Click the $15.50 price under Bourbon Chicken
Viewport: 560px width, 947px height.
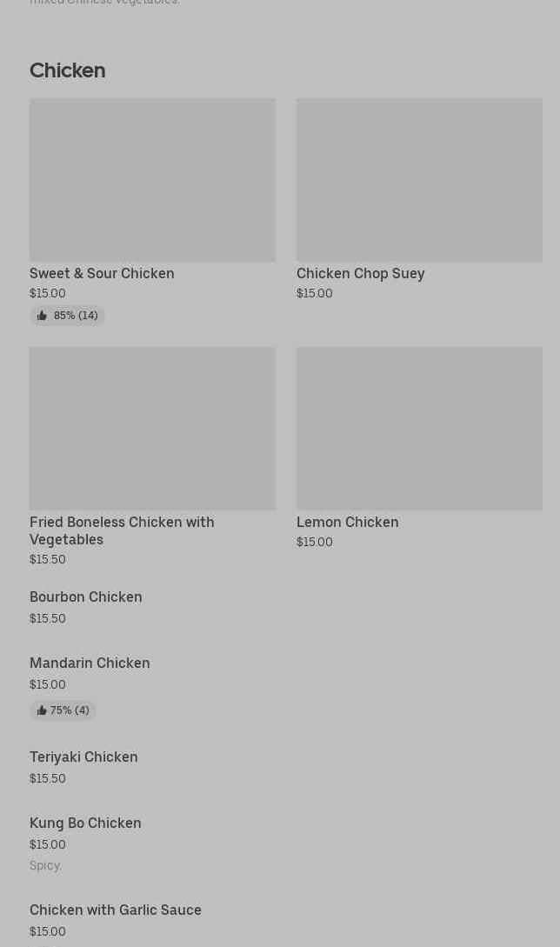pos(48,618)
